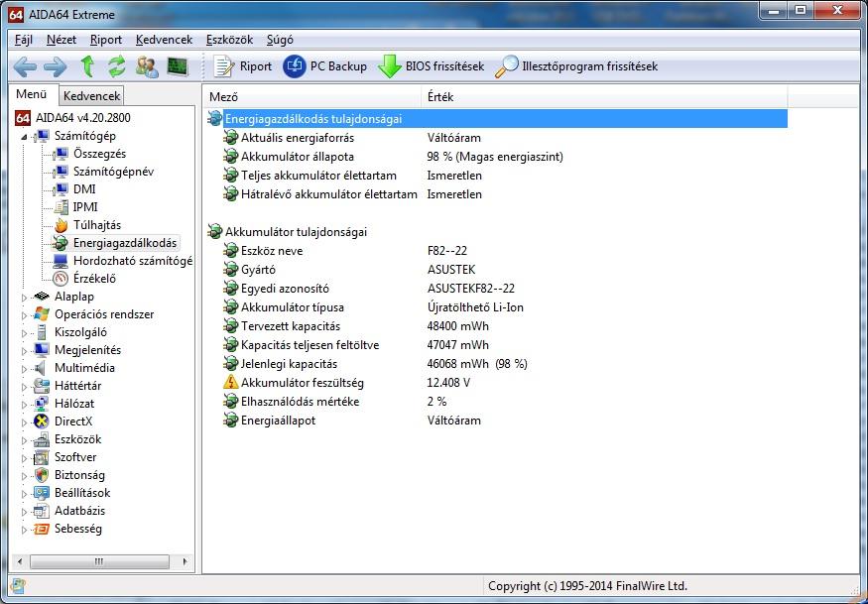Select Energiagazdálkodás in the tree
Image resolution: width=868 pixels, height=604 pixels.
click(125, 243)
